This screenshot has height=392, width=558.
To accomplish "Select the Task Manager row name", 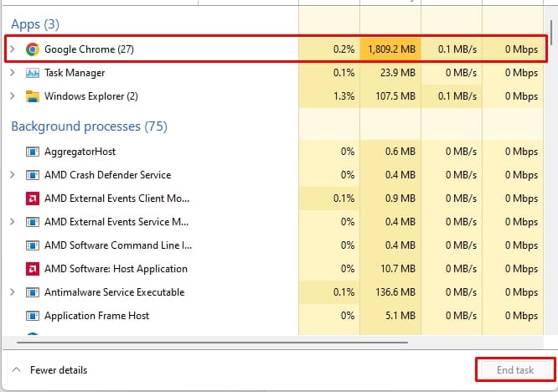I will point(75,73).
